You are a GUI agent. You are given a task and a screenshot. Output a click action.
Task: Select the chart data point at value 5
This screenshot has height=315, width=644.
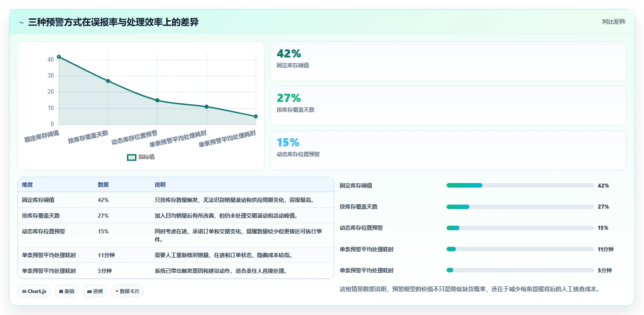pyautogui.click(x=256, y=116)
